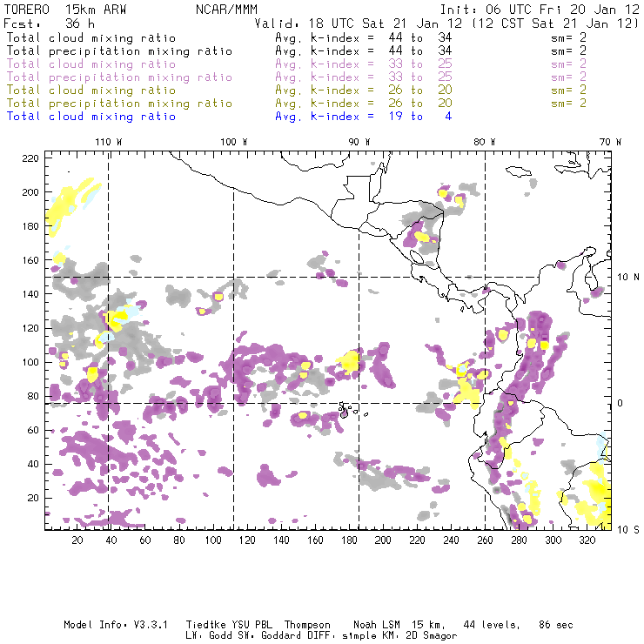Viewport: 644px width, 644px height.
Task: Select the purple "Total cloud mixing ratio" legend line
Action: pos(91,64)
